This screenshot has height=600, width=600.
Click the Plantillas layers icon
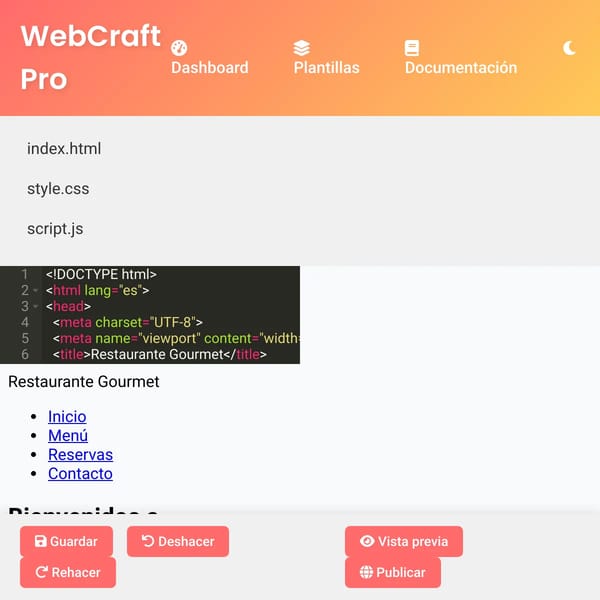pyautogui.click(x=302, y=48)
